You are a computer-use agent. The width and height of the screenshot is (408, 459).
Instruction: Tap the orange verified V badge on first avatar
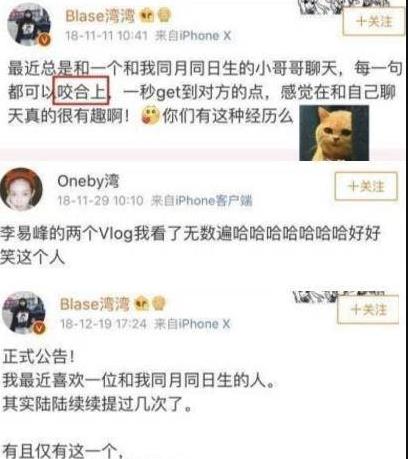44,40
